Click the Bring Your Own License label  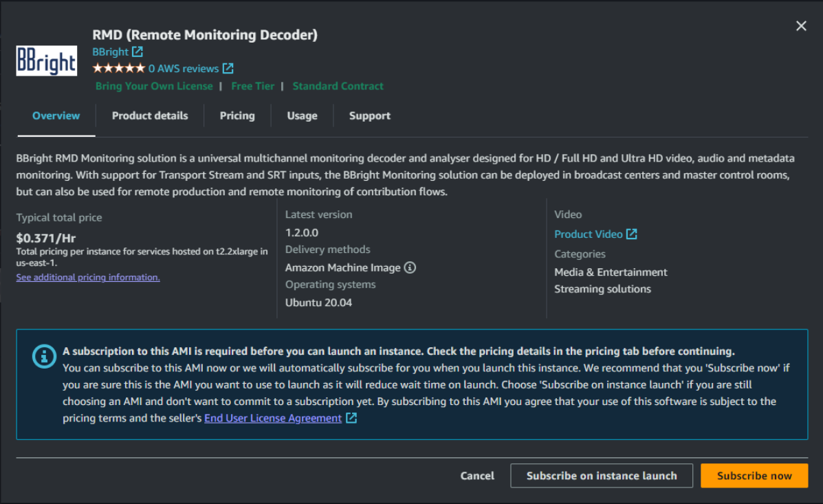point(154,86)
